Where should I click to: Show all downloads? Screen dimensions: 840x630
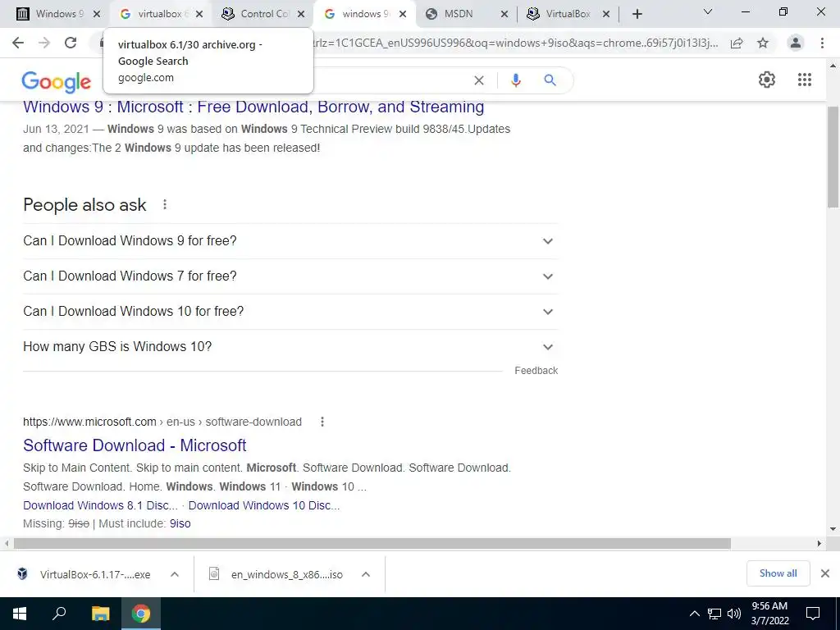click(778, 573)
